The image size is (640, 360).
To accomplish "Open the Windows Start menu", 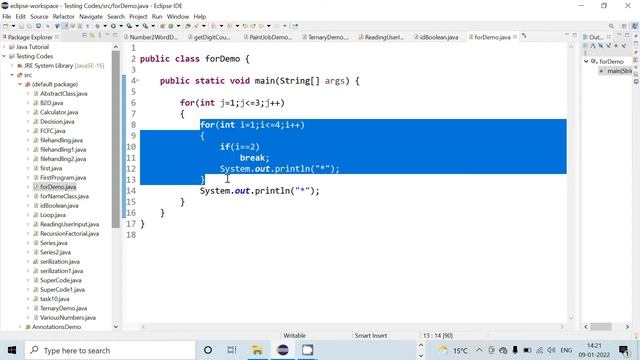I will (x=12, y=350).
